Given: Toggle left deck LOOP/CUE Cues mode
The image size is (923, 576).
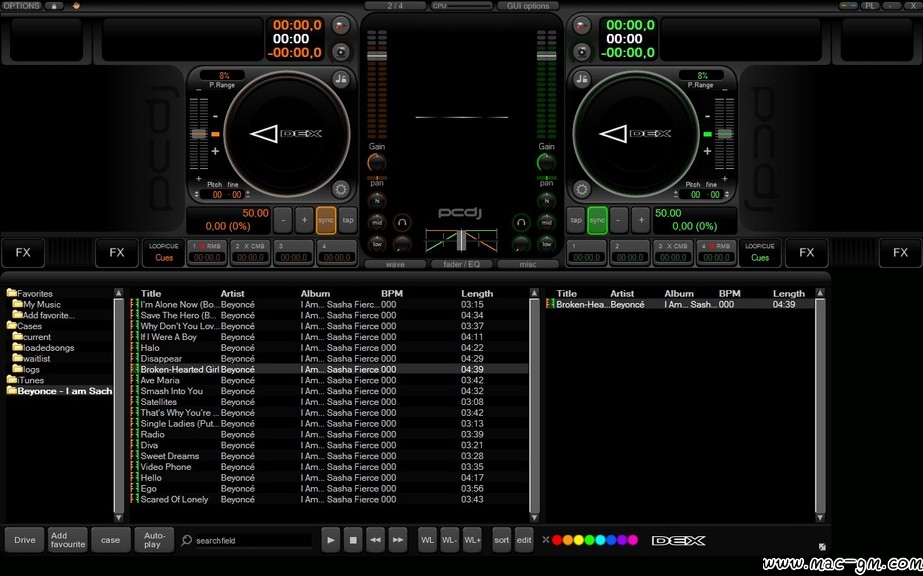Looking at the screenshot, I should pyautogui.click(x=164, y=252).
